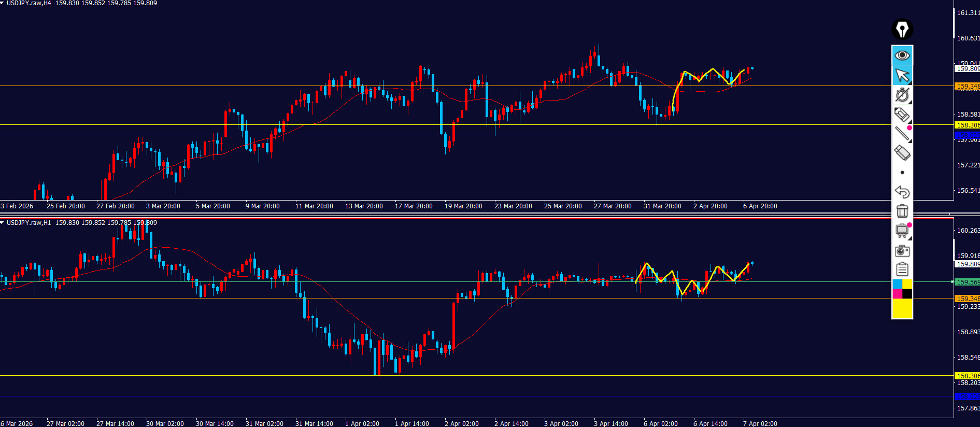
Task: Select the arrow cursor tool
Action: click(x=902, y=76)
